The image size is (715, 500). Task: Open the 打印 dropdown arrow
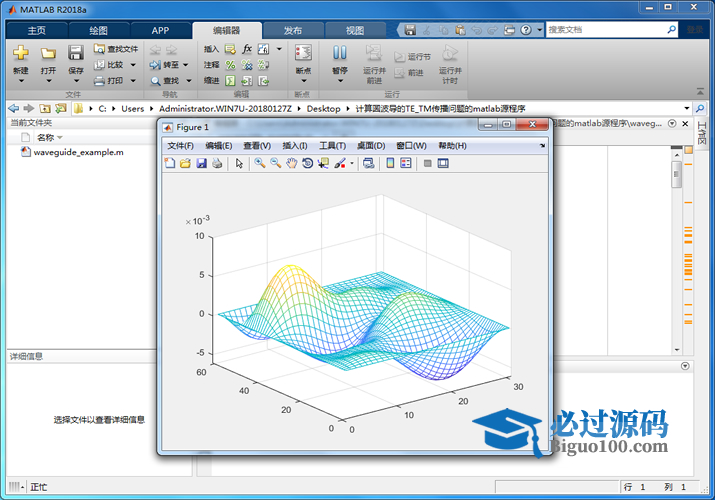pyautogui.click(x=133, y=81)
